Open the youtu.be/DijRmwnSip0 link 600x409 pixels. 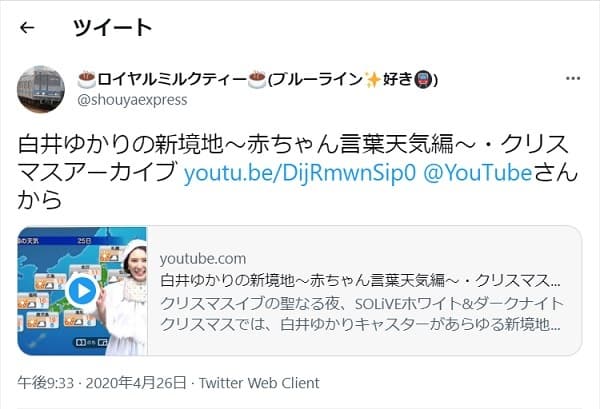(x=300, y=173)
